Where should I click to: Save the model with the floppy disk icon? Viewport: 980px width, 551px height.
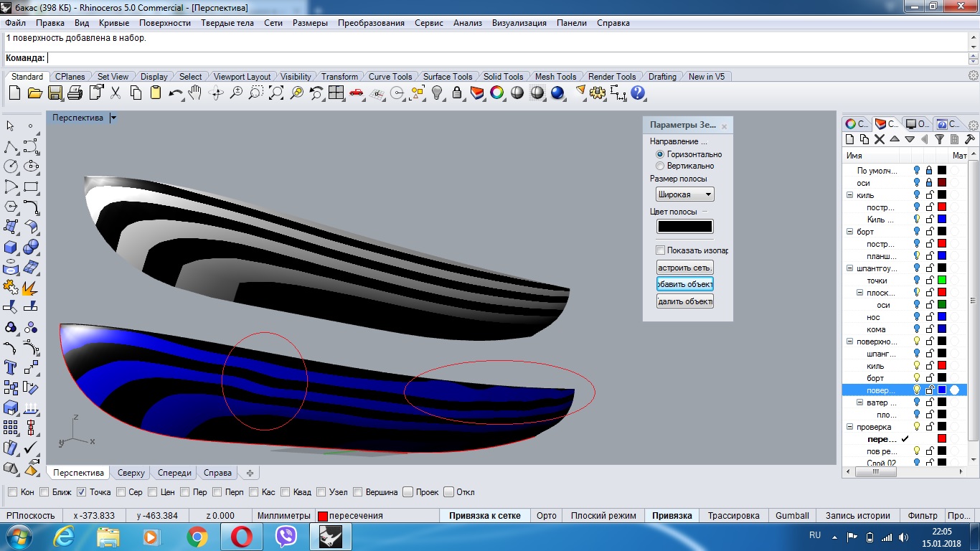(55, 93)
